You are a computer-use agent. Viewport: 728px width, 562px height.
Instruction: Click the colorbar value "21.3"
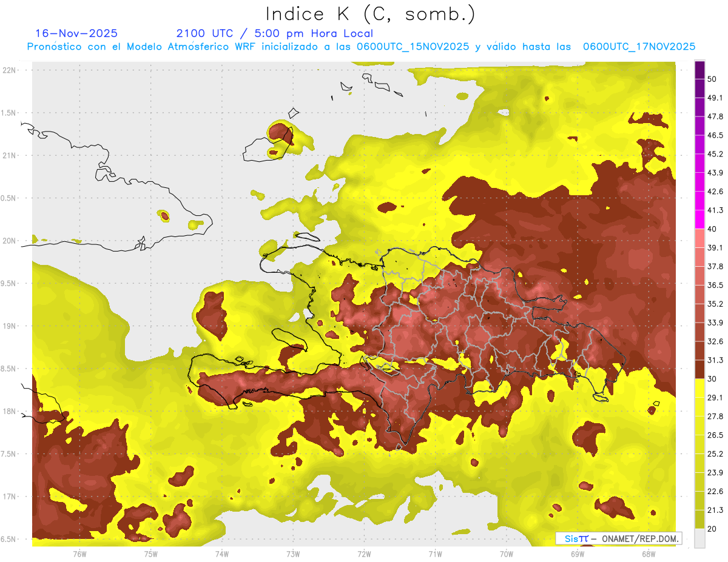tap(715, 510)
